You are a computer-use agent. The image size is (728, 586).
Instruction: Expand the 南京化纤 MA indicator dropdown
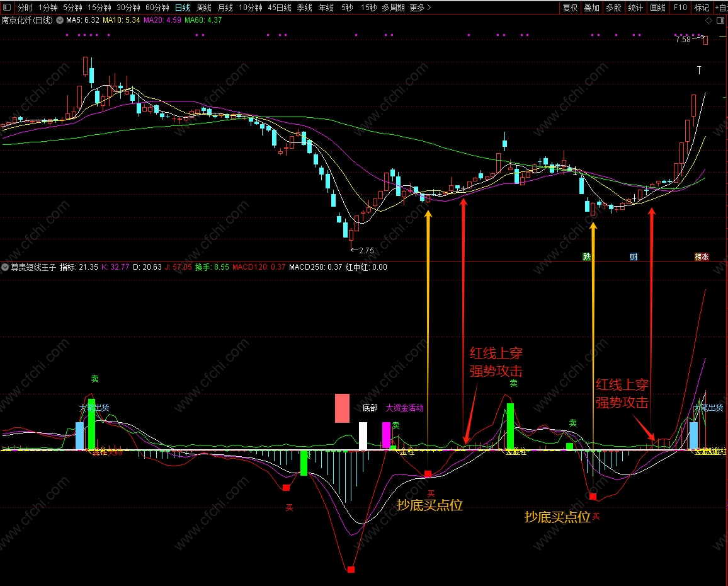click(60, 20)
